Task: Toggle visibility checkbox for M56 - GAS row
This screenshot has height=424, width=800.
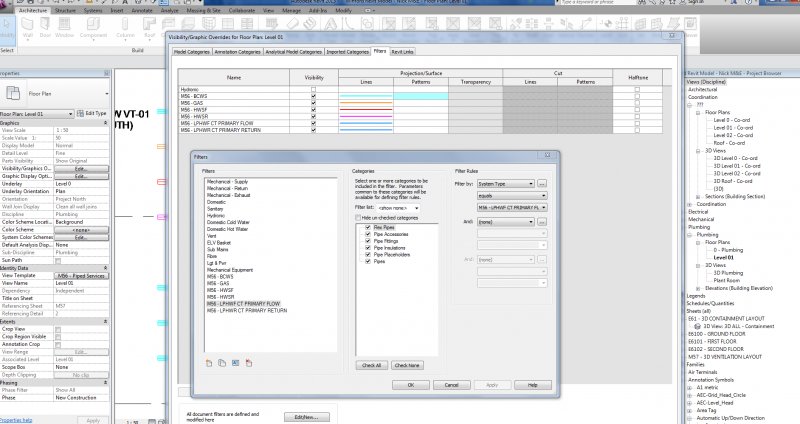Action: (x=313, y=103)
